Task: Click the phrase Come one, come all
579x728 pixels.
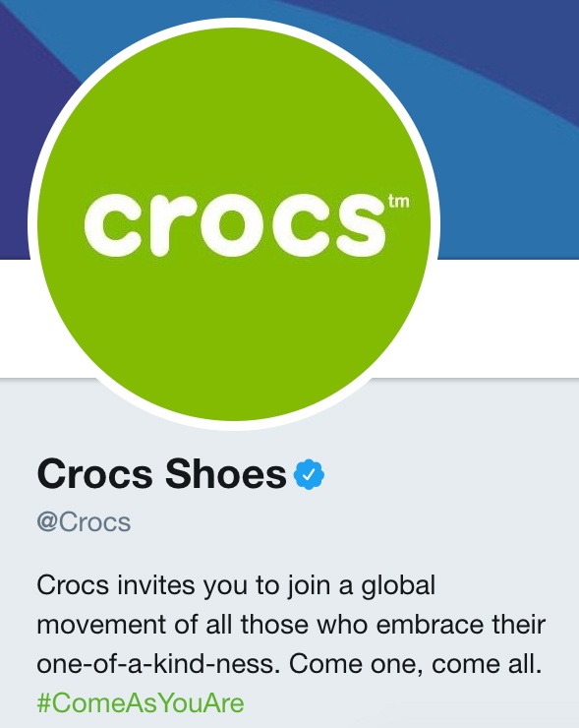Action: (x=415, y=664)
